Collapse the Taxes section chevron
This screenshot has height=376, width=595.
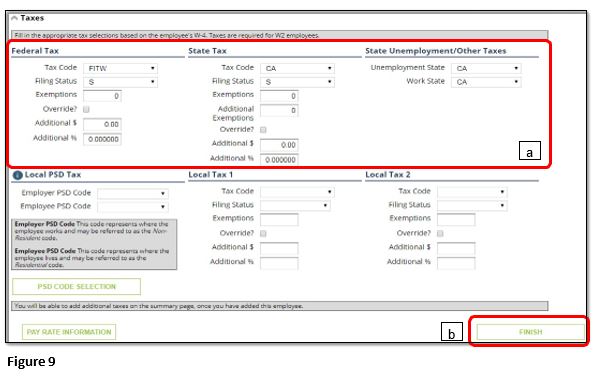click(14, 18)
